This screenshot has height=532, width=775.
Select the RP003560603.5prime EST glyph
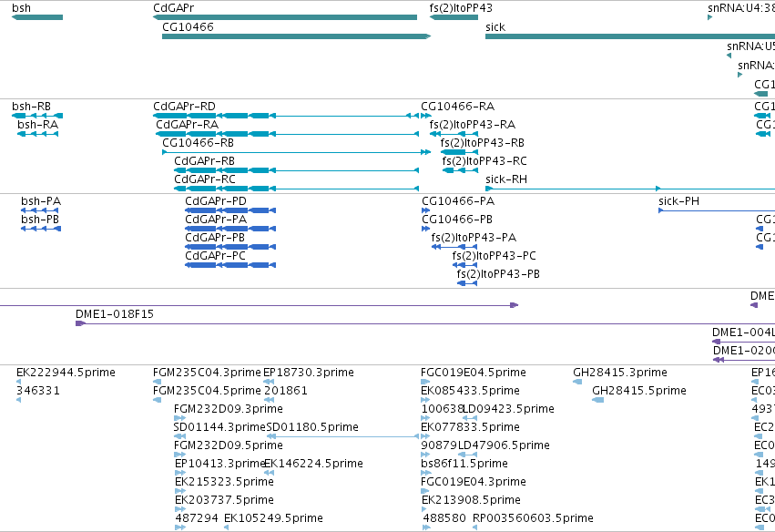click(475, 528)
